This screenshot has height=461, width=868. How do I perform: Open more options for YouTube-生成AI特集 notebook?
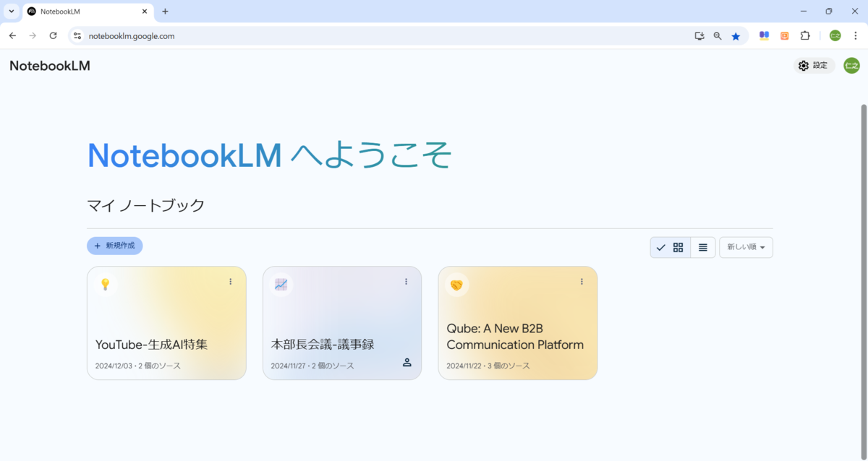(231, 282)
